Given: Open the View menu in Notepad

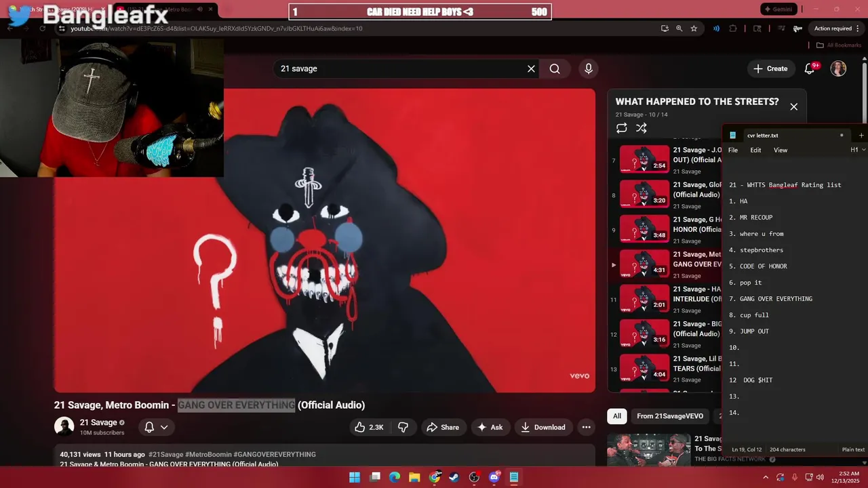Looking at the screenshot, I should pos(781,150).
